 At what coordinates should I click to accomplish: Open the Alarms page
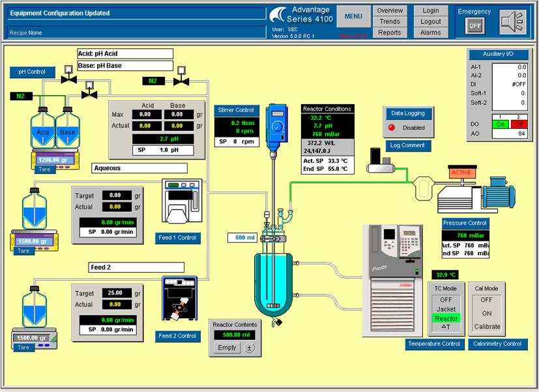[x=431, y=33]
